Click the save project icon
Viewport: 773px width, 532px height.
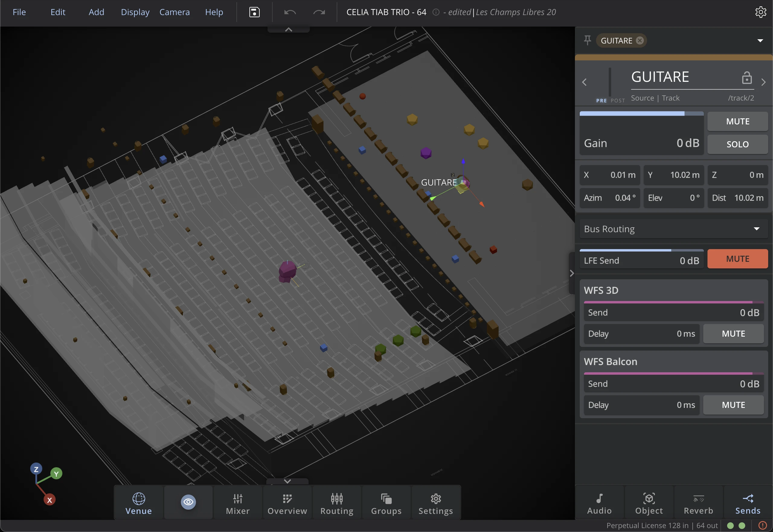coord(254,12)
